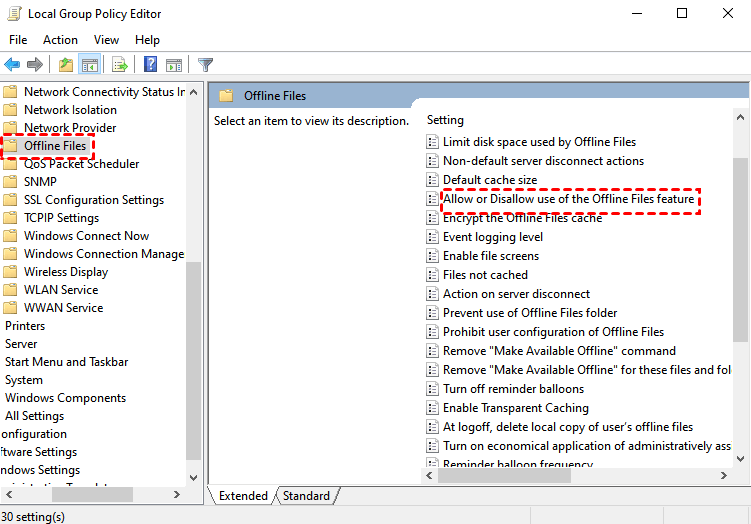
Task: Switch to the Extended tab
Action: point(243,496)
